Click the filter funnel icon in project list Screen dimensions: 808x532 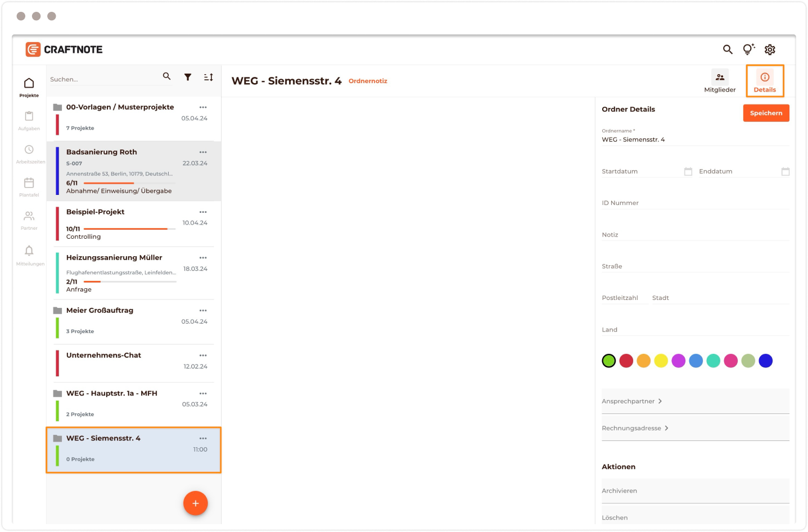(x=188, y=78)
